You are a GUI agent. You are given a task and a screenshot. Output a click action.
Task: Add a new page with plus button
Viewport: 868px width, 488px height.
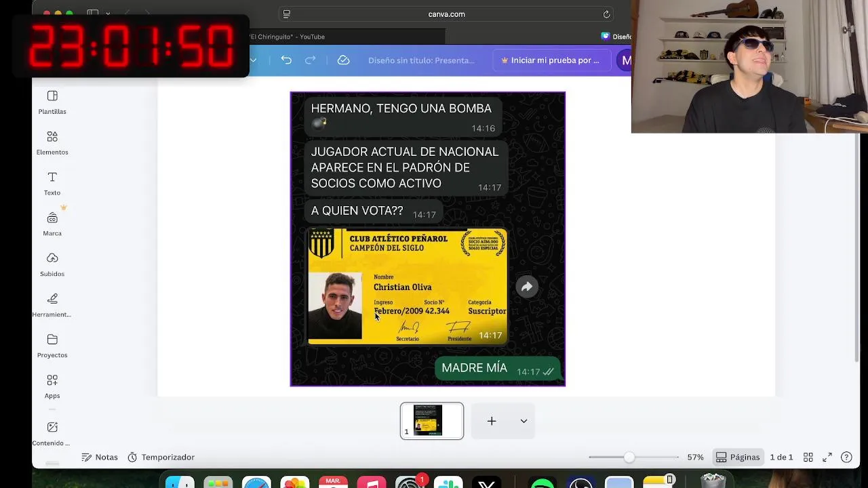492,421
